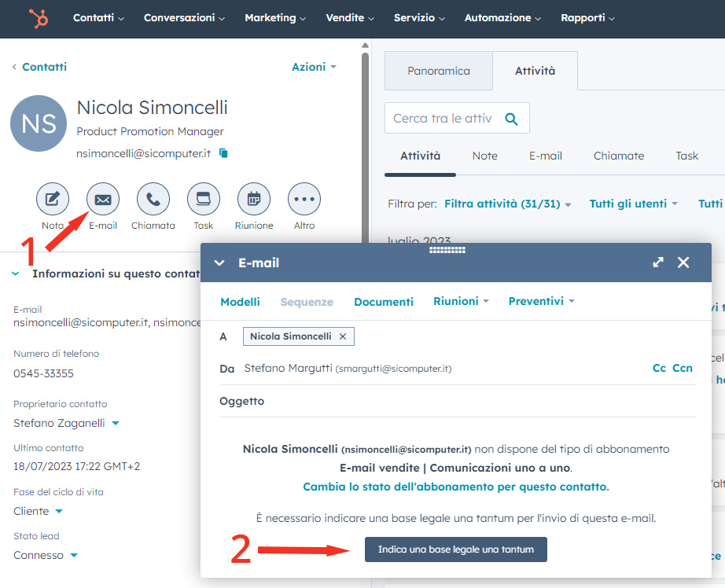Expand the email composer to full screen
The image size is (725, 588).
pos(657,263)
